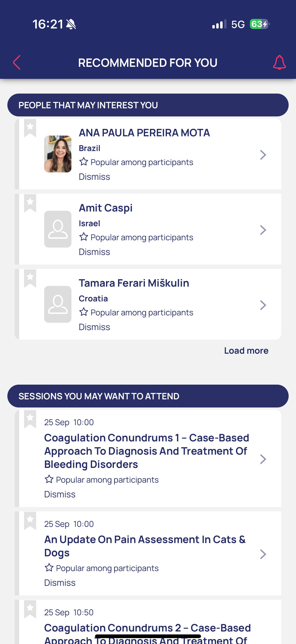This screenshot has height=644, width=296.
Task: Load more recommended people
Action: (246, 350)
